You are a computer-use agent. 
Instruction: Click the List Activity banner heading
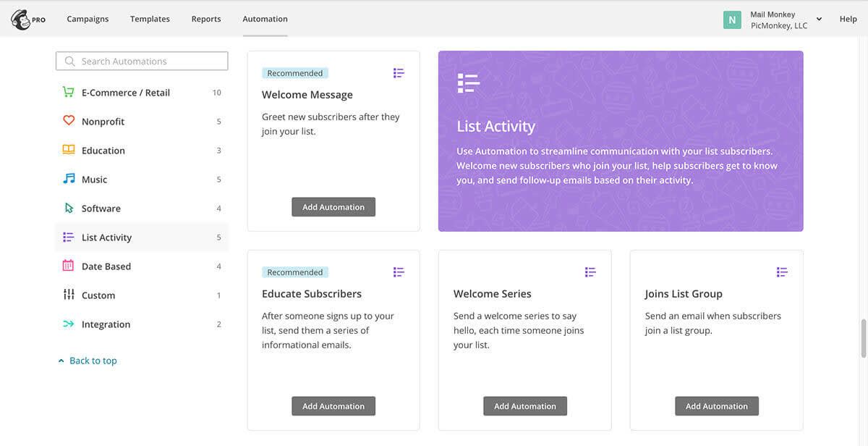pyautogui.click(x=496, y=127)
